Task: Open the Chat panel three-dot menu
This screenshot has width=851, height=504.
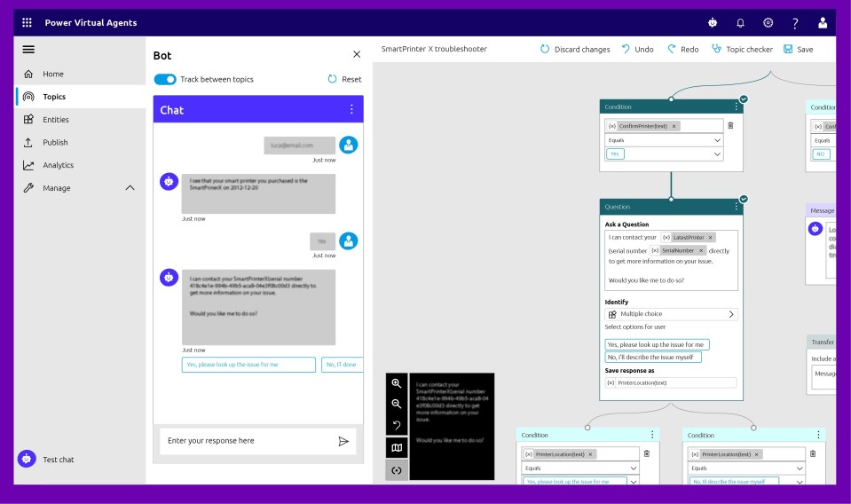Action: 351,109
